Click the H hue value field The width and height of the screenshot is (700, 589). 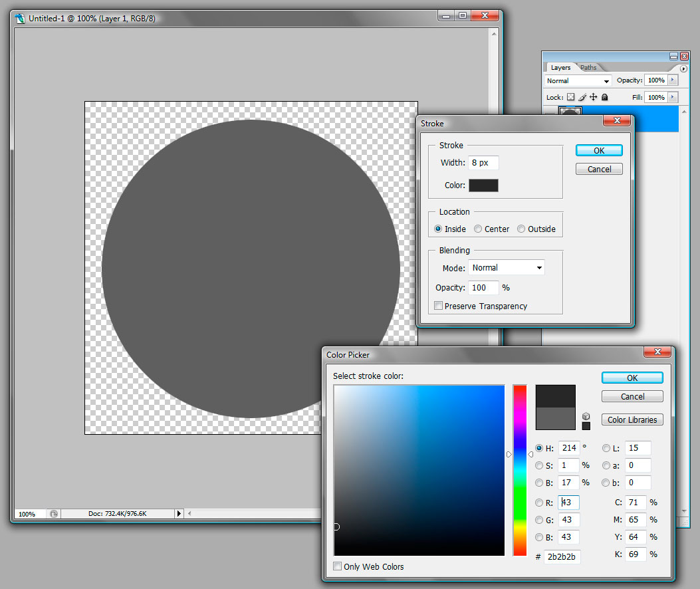point(569,448)
